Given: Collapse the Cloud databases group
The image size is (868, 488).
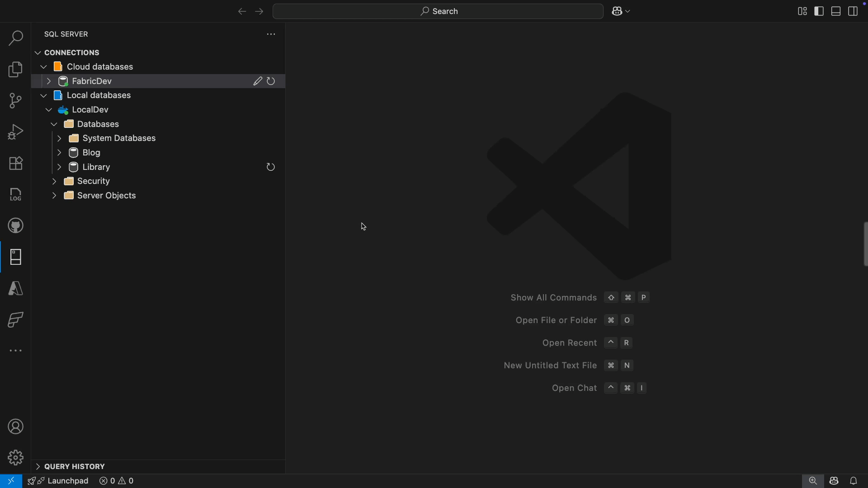Looking at the screenshot, I should (43, 67).
